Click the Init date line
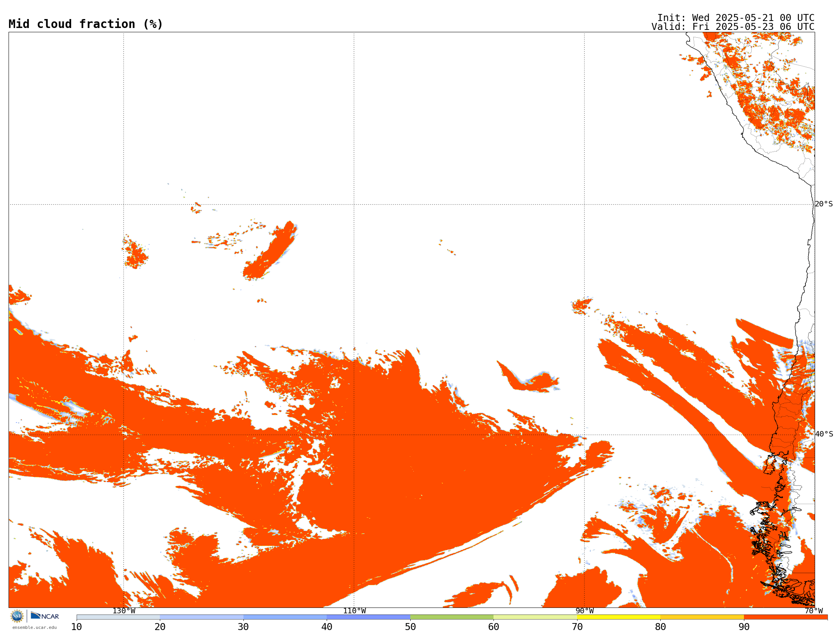Screen dimensions: 840x632 click(736, 18)
